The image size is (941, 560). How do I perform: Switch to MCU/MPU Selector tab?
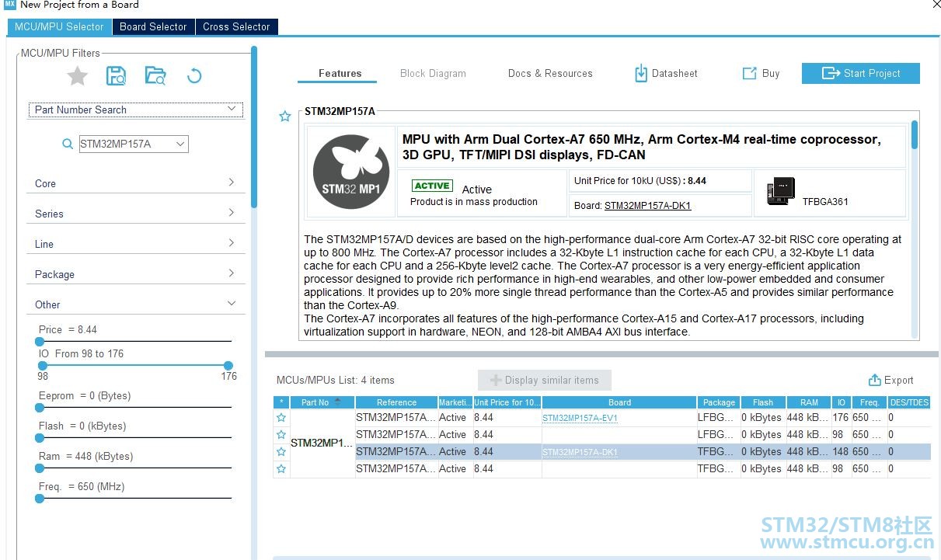59,26
